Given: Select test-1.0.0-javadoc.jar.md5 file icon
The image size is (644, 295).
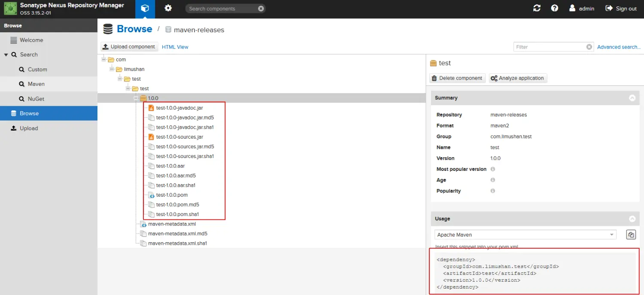Looking at the screenshot, I should coord(151,118).
